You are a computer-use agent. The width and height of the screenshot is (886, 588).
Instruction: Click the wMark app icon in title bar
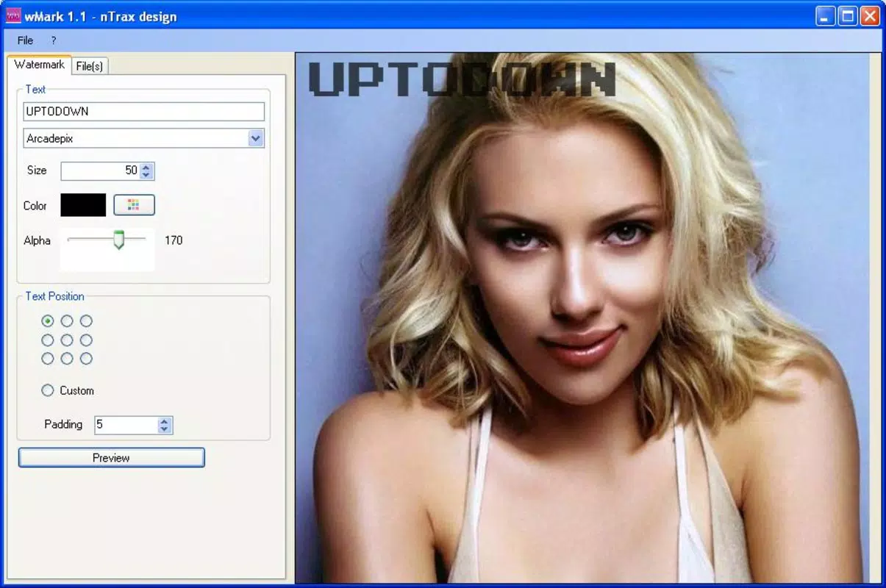click(13, 15)
